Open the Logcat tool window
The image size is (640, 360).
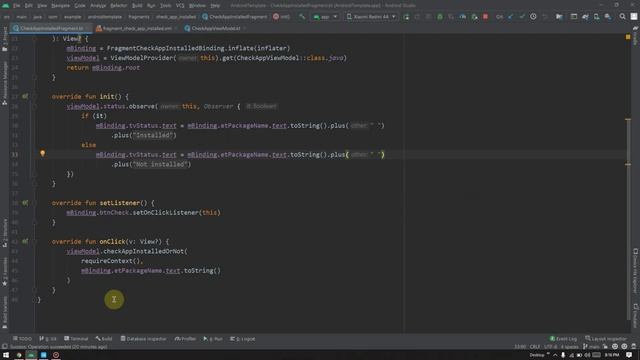click(x=242, y=339)
